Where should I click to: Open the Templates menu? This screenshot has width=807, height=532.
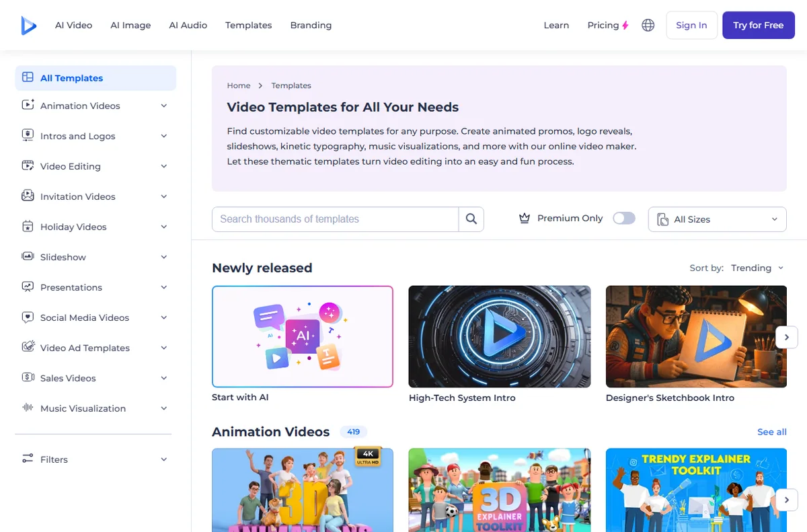[248, 25]
